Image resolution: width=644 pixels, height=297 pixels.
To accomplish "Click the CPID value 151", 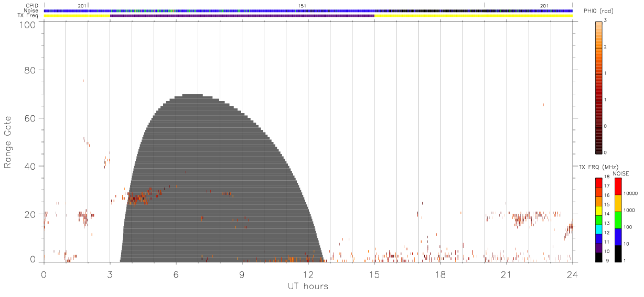I will pyautogui.click(x=302, y=6).
